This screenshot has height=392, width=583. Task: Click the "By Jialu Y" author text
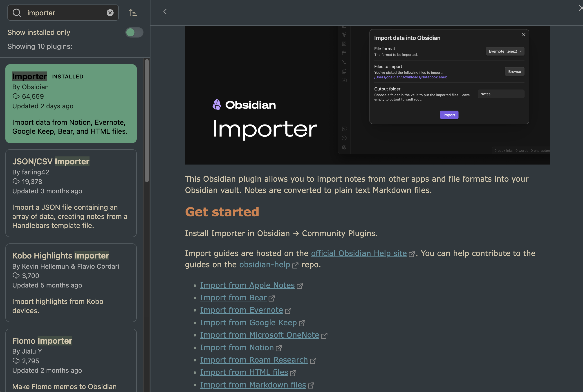tap(27, 351)
